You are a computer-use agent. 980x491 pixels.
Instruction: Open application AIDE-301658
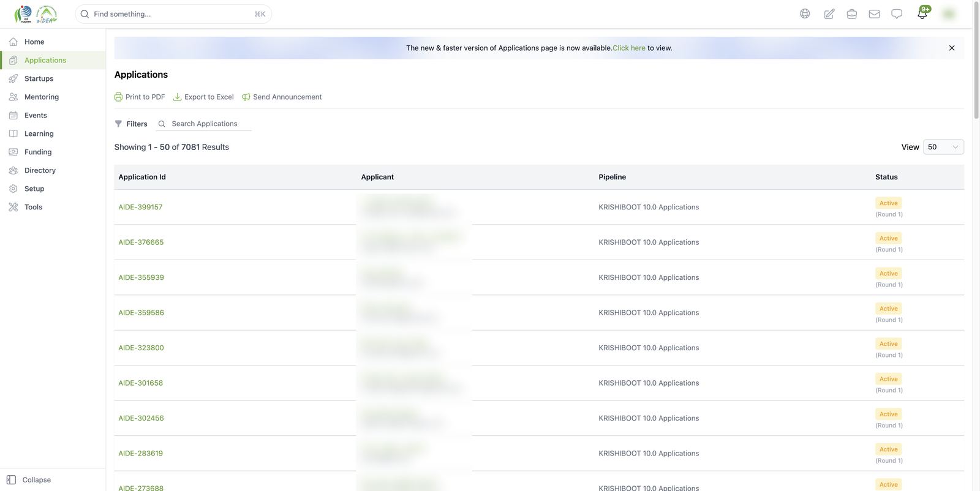click(140, 383)
